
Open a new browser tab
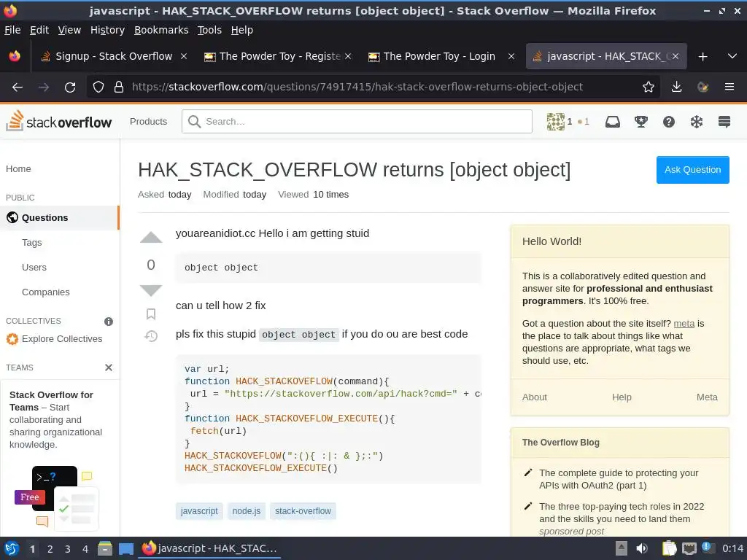(703, 57)
